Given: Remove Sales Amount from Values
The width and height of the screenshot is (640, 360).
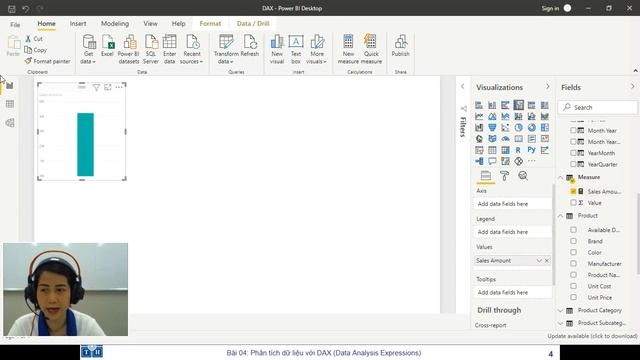Looking at the screenshot, I should click(x=547, y=260).
